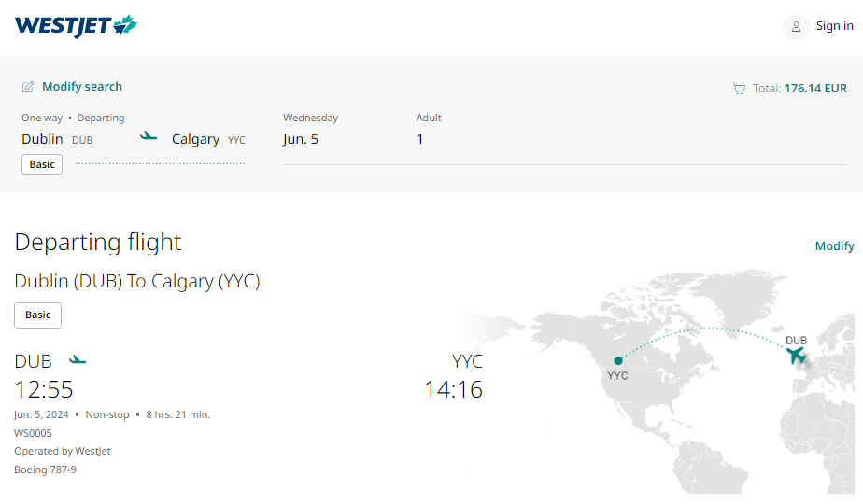863x504 pixels.
Task: Click the 12:55 departure time
Action: [x=44, y=389]
